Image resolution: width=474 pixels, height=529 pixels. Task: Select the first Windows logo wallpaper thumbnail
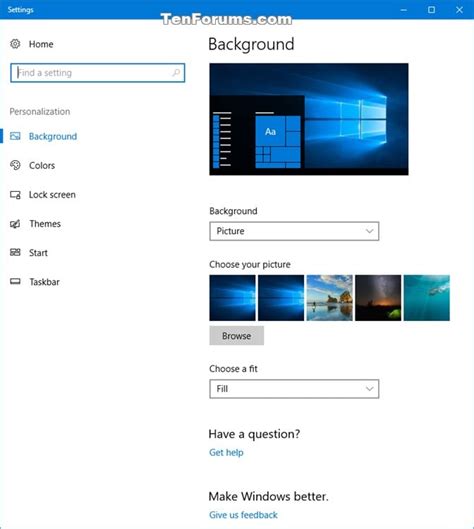click(232, 298)
